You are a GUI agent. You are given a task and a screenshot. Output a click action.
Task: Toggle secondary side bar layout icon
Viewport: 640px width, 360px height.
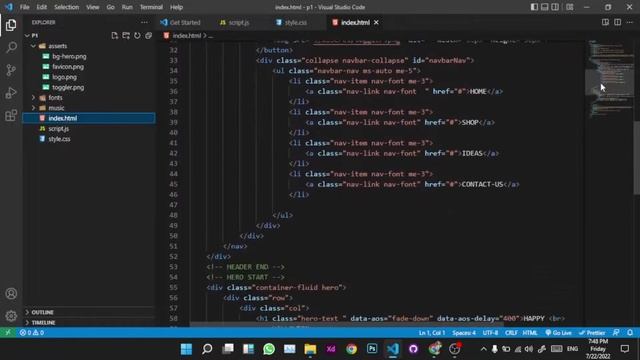[x=555, y=7]
